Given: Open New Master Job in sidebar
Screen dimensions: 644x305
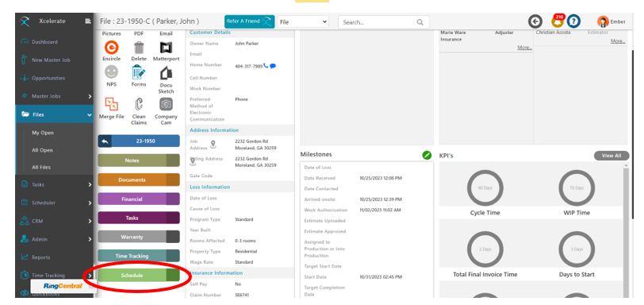Looking at the screenshot, I should tap(51, 60).
